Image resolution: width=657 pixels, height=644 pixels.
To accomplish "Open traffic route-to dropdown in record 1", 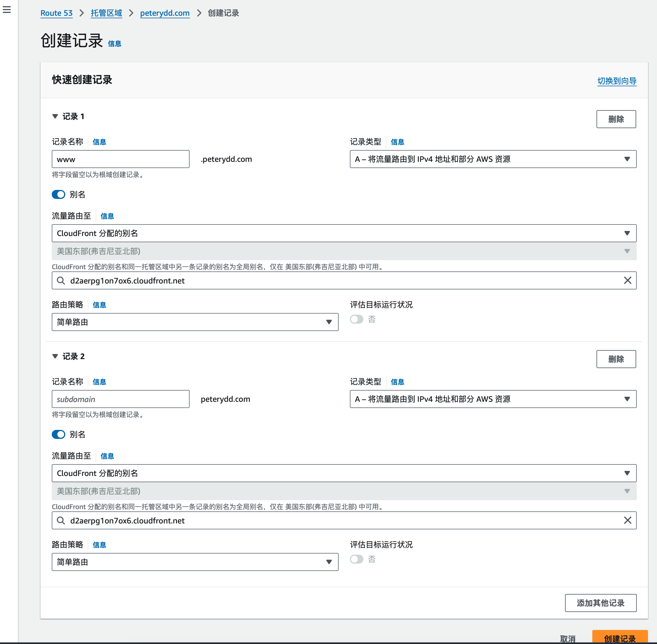I will [344, 233].
